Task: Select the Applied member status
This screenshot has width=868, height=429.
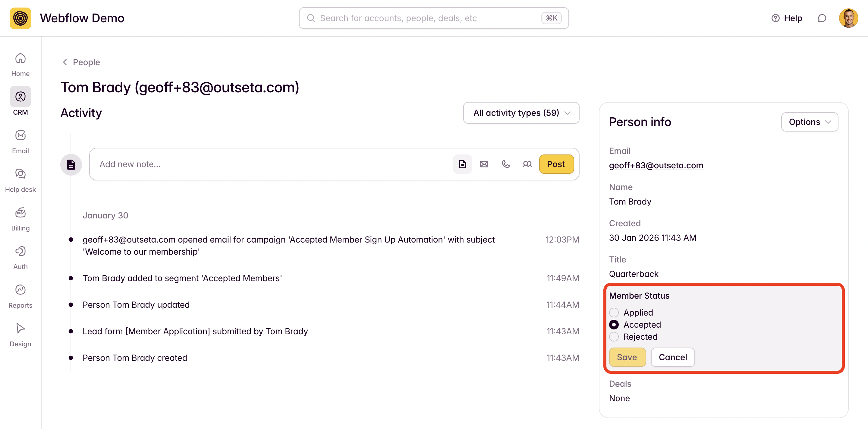Action: coord(614,312)
